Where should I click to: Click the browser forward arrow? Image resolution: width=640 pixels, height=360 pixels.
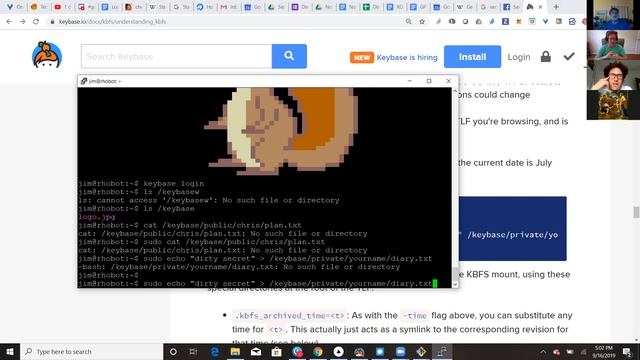pos(22,22)
